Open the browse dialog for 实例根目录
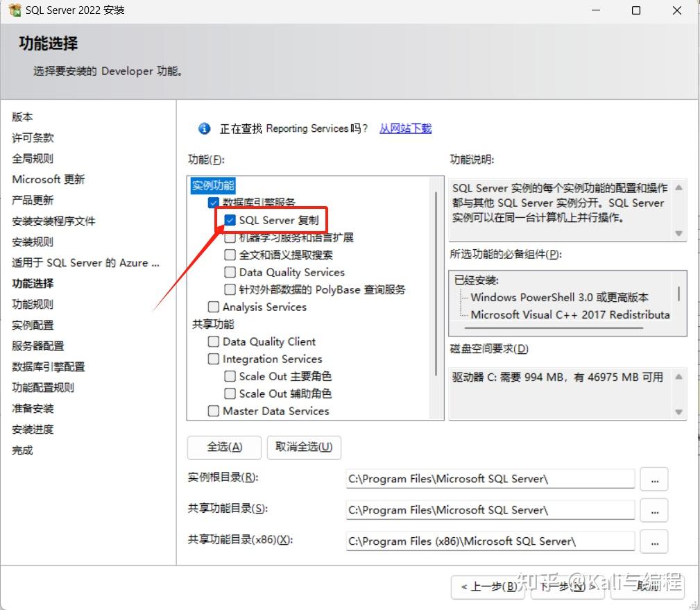Image resolution: width=700 pixels, height=610 pixels. coord(653,479)
